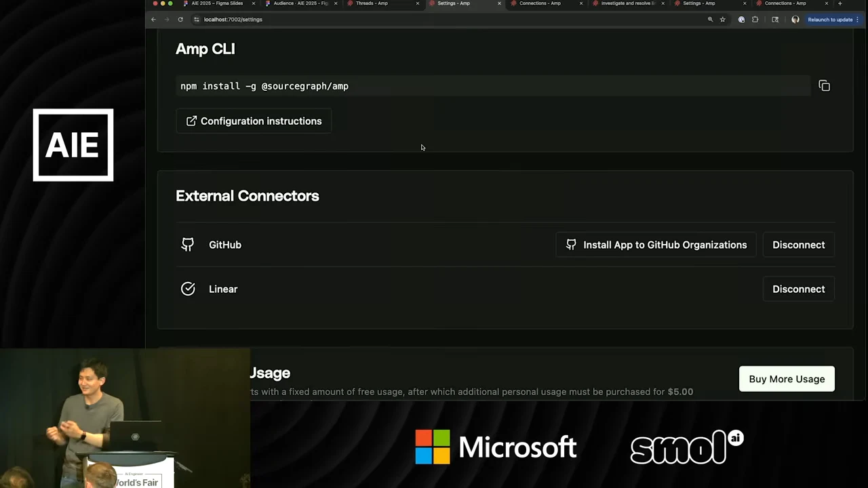The image size is (868, 488).
Task: Click Buy More Usage button
Action: (787, 379)
